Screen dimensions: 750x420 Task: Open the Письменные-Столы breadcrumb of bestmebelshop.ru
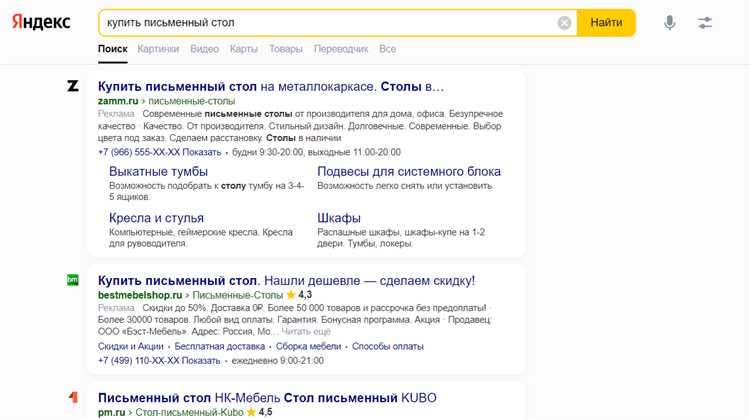pos(238,295)
